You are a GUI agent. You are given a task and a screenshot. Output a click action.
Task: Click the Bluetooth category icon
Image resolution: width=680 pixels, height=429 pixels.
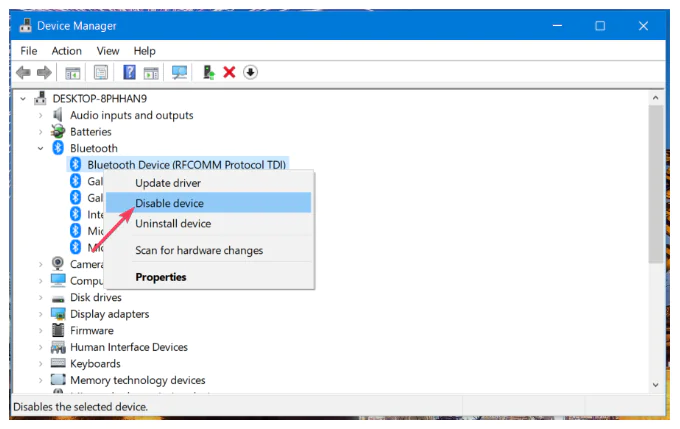58,148
